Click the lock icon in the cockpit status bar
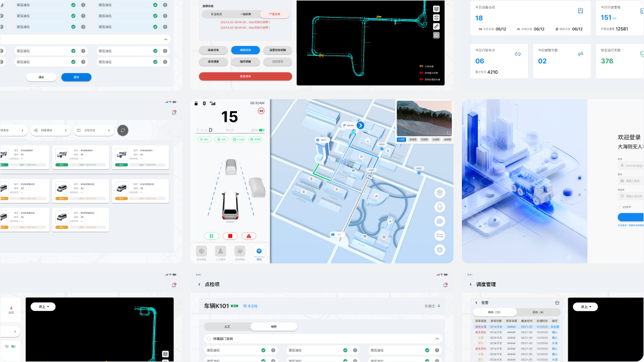 (196, 103)
